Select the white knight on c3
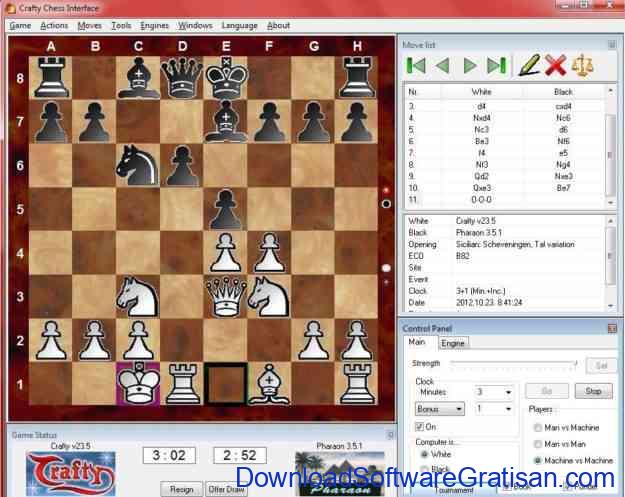 point(138,296)
